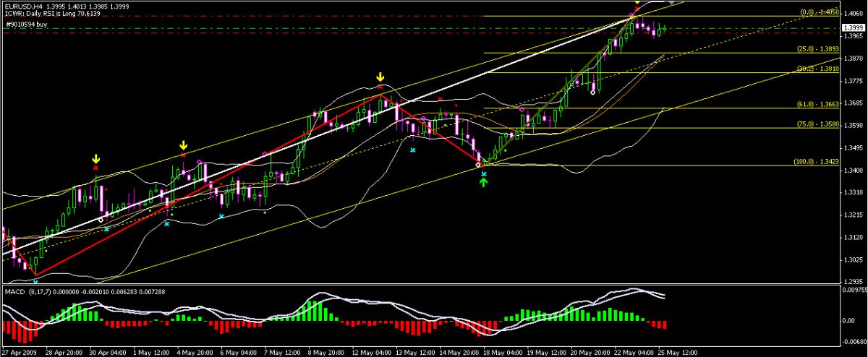Click the Fibonacci (75.0) - 1.3580 label

click(x=817, y=124)
